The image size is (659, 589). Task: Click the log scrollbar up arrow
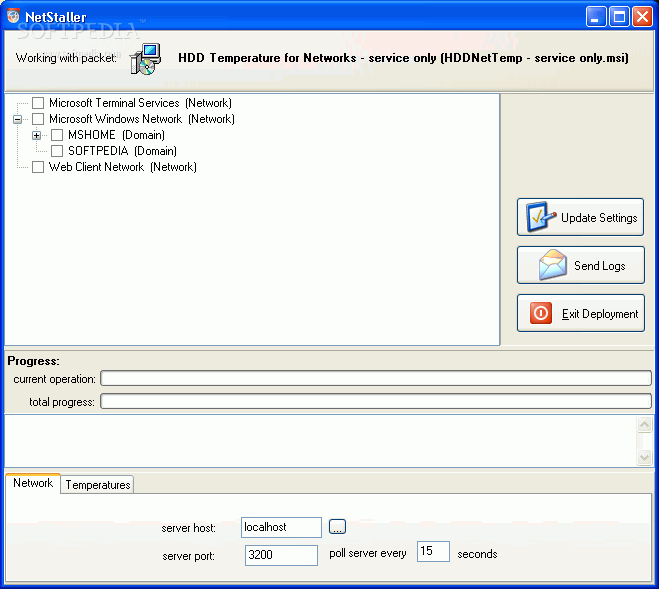coord(644,424)
